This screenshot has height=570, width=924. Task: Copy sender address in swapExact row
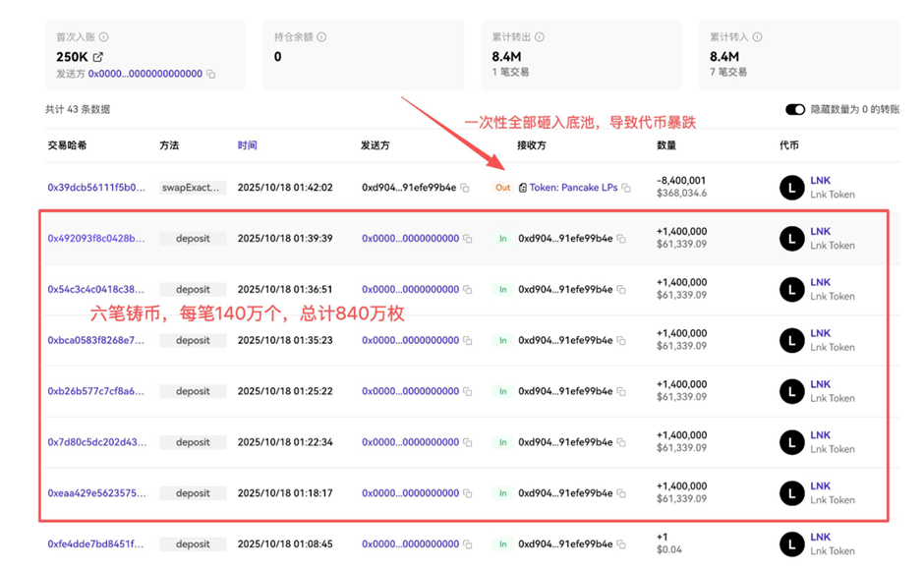pyautogui.click(x=465, y=188)
